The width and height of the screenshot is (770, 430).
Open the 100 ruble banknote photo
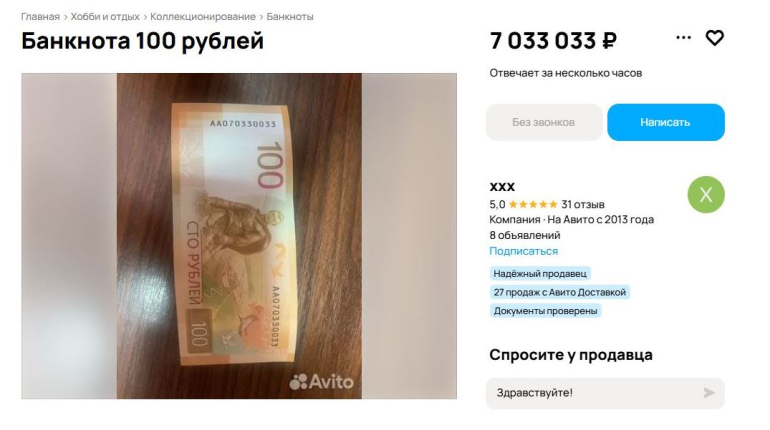click(x=239, y=236)
